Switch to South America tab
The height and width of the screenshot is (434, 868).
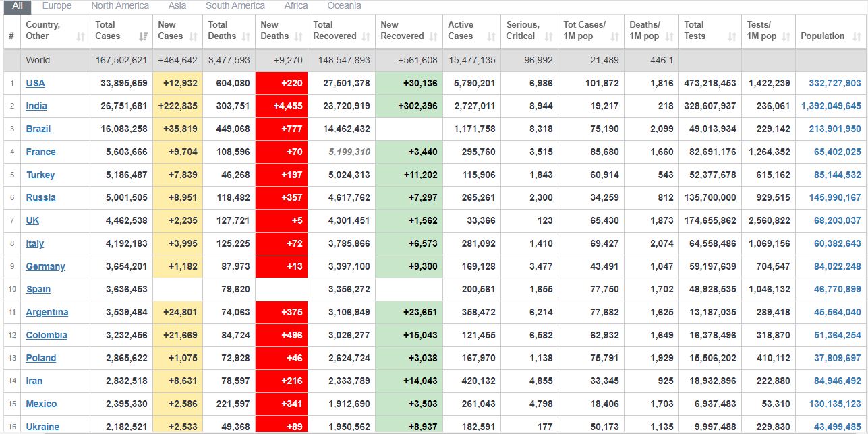click(x=235, y=5)
